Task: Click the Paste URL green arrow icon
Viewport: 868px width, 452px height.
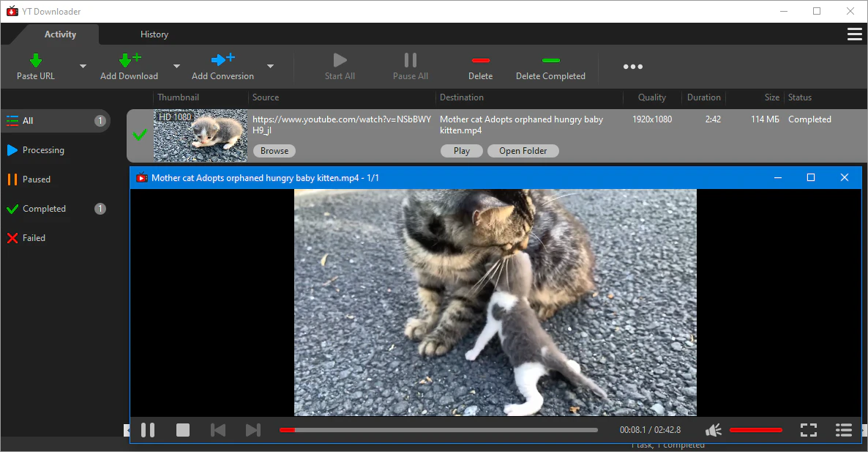Action: point(35,60)
